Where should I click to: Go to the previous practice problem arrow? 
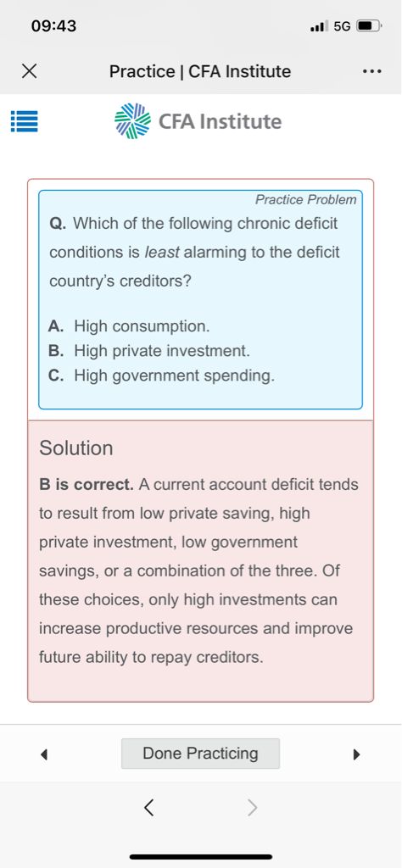click(x=45, y=754)
